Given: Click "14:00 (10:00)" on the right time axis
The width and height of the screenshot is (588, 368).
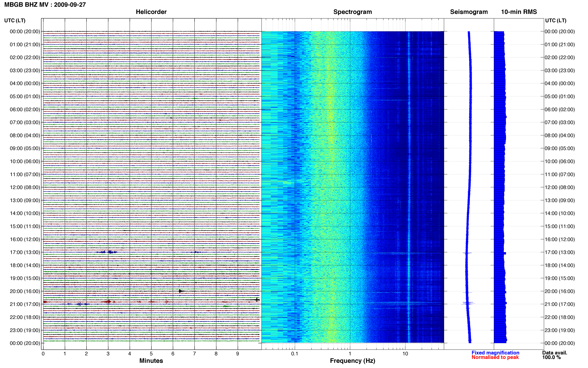Looking at the screenshot, I should pos(560,213).
